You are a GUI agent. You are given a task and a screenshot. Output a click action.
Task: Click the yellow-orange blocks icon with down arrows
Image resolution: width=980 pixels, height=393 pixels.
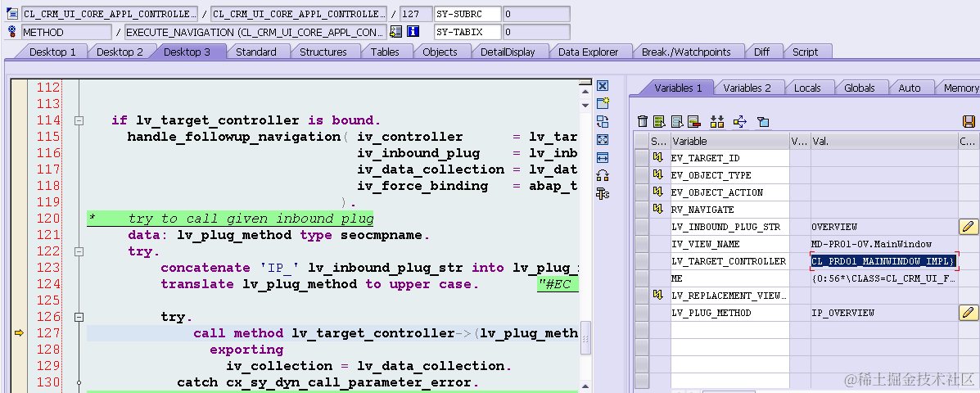click(717, 121)
